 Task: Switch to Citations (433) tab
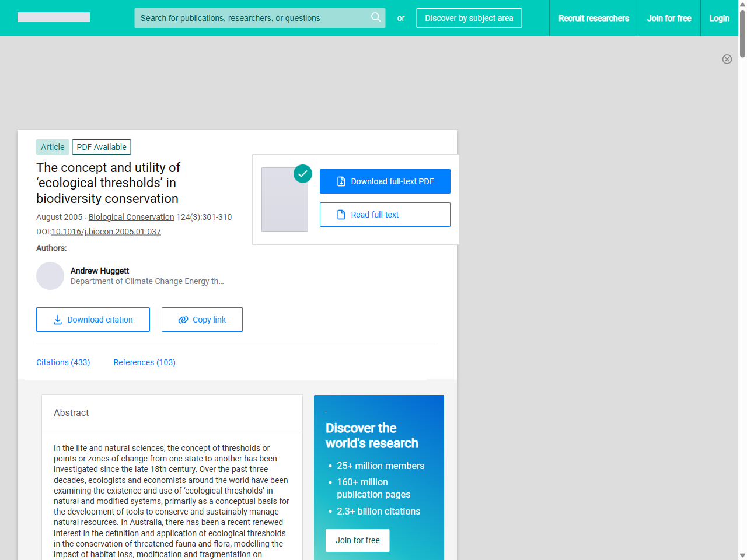(x=63, y=362)
